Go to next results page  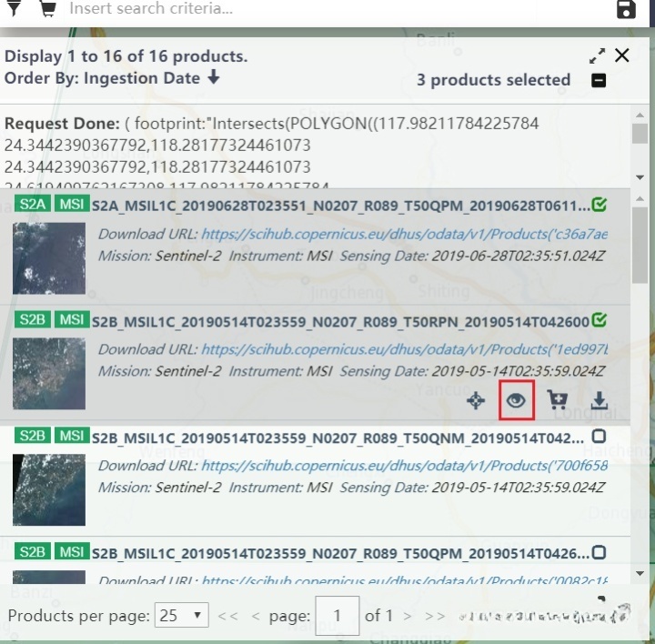[408, 616]
